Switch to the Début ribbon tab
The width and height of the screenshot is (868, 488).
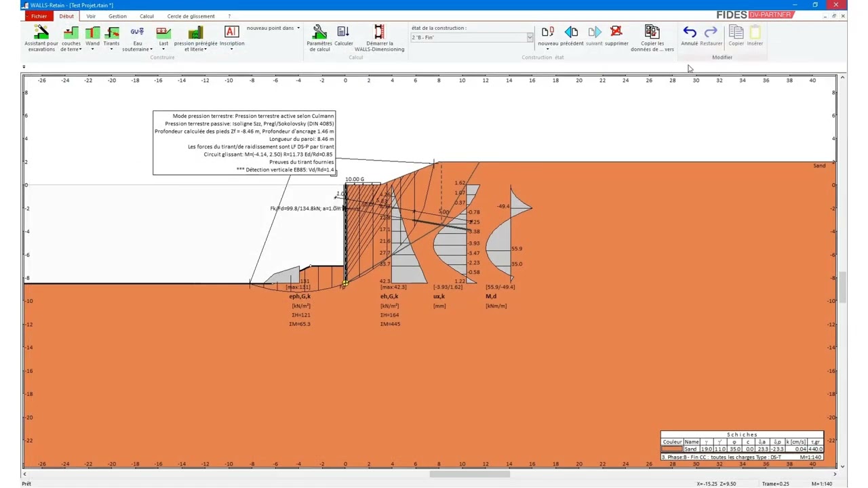click(x=66, y=16)
